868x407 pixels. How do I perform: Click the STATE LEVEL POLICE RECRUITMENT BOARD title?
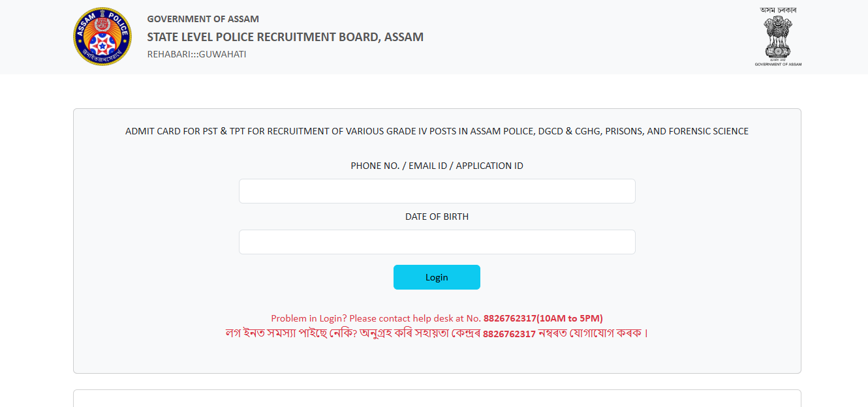point(285,37)
